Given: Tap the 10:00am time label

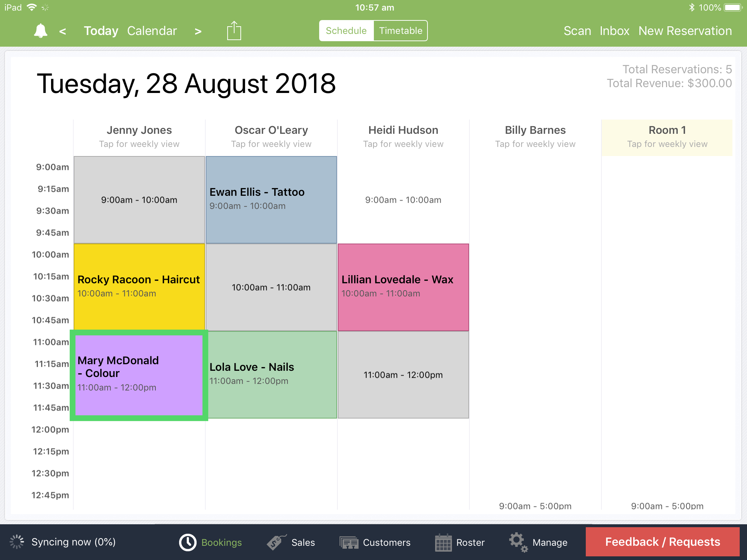Looking at the screenshot, I should [50, 254].
